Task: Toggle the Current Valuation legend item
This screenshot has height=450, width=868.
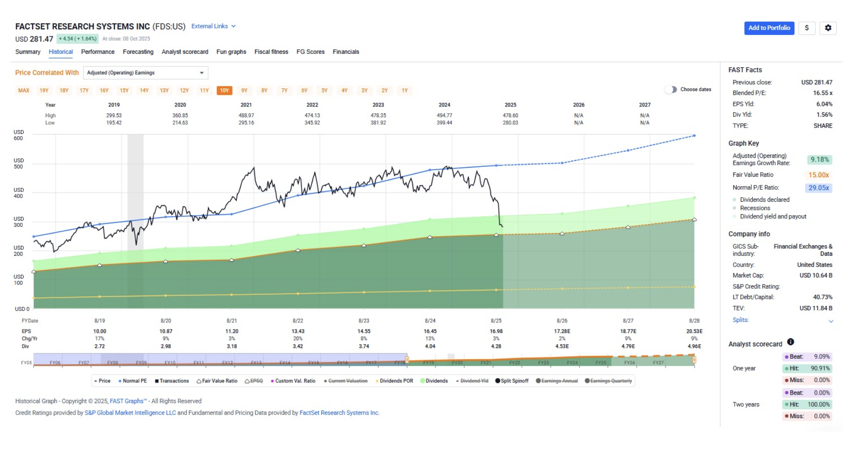Action: coord(346,381)
